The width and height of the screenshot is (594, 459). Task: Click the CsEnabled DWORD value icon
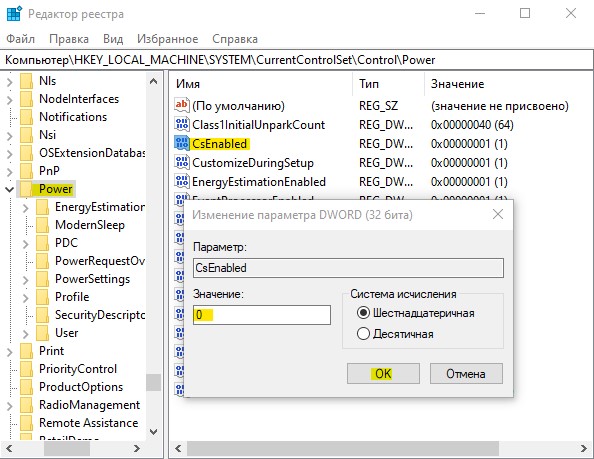click(x=181, y=143)
